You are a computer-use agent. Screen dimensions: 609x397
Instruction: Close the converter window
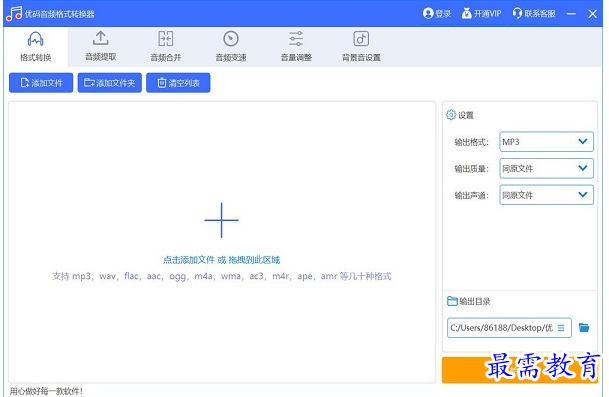click(593, 14)
